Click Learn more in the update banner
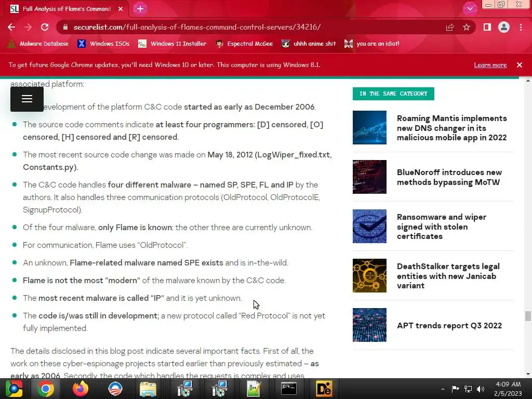Image resolution: width=532 pixels, height=399 pixels. [490, 65]
